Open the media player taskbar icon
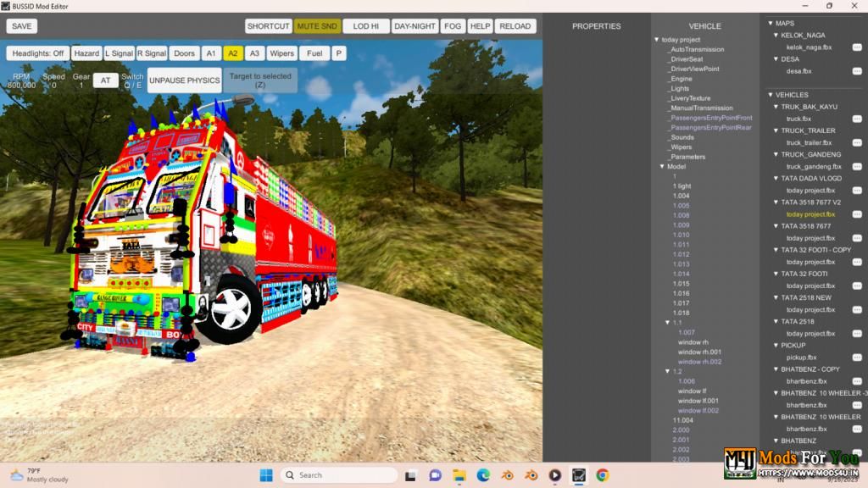Viewport: 868px width, 488px height. click(554, 475)
